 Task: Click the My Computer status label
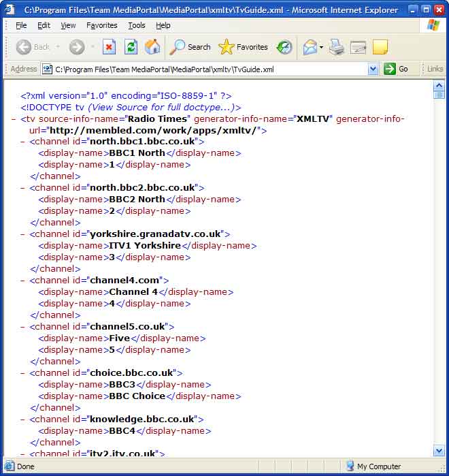pyautogui.click(x=379, y=466)
